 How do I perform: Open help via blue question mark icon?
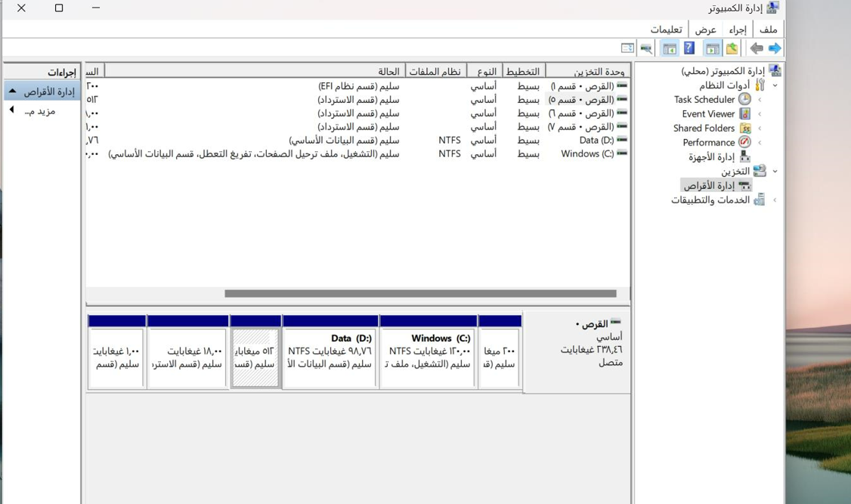(x=689, y=48)
